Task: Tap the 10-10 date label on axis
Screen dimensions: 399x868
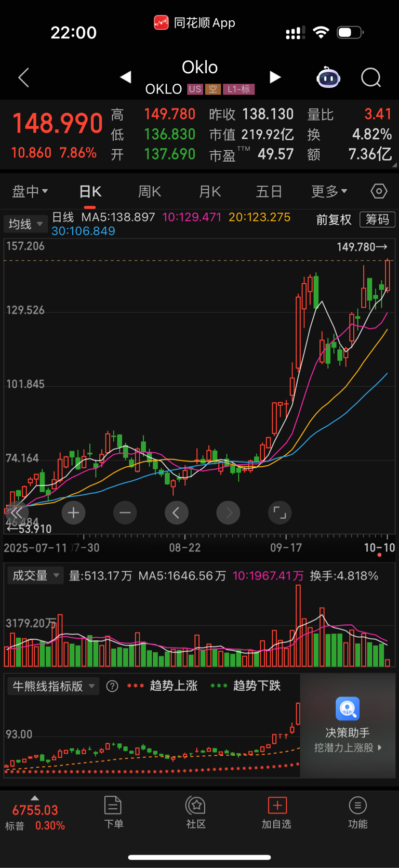Action: [x=379, y=547]
